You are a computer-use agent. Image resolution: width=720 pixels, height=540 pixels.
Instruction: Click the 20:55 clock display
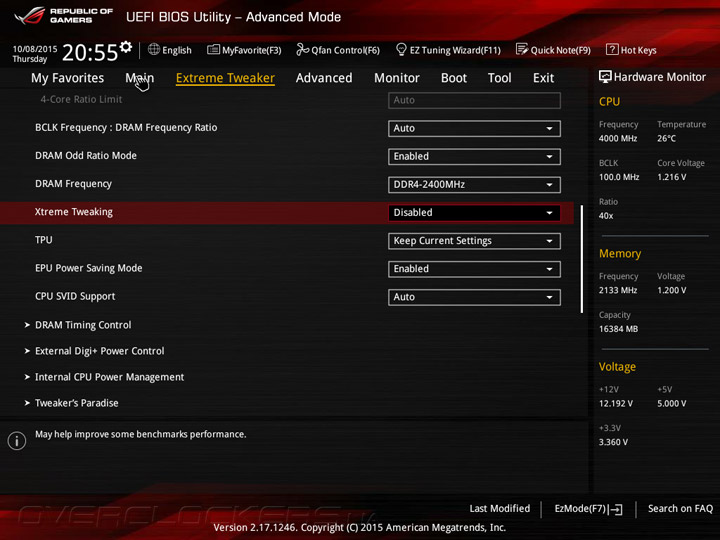tap(90, 52)
